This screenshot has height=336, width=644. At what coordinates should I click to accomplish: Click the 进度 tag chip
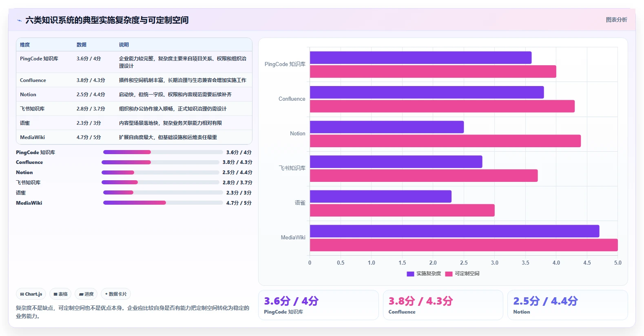(86, 294)
